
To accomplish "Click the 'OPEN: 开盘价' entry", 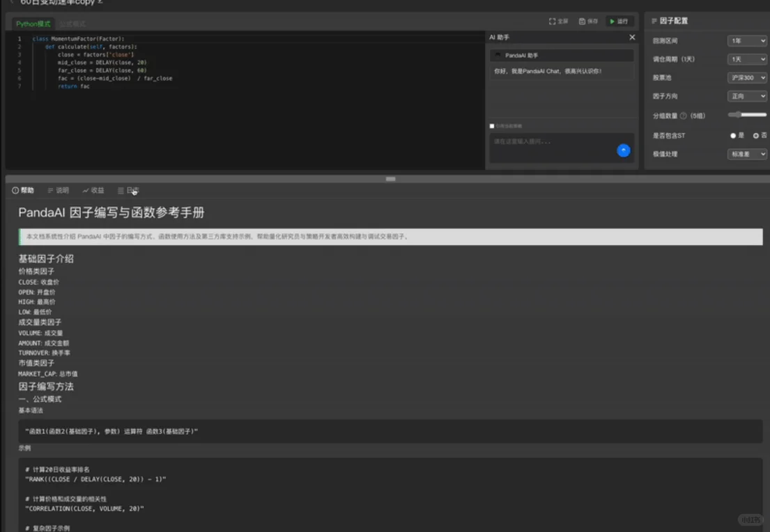I will pyautogui.click(x=37, y=292).
